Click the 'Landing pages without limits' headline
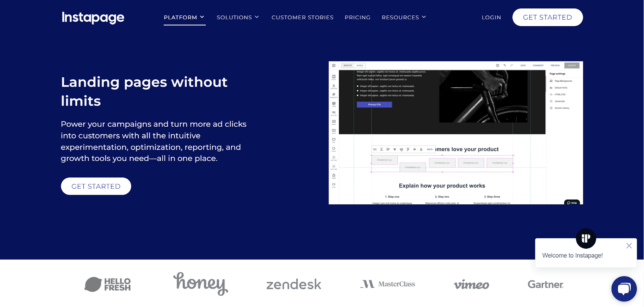The width and height of the screenshot is (644, 307). pyautogui.click(x=144, y=91)
